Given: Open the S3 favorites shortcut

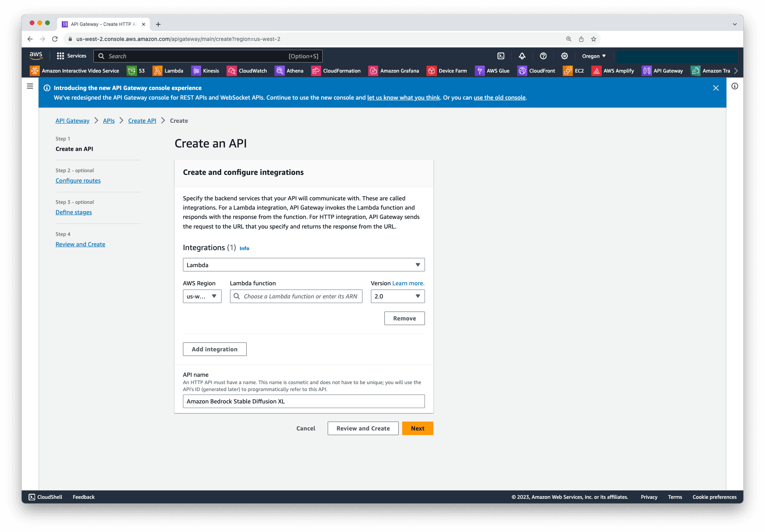Looking at the screenshot, I should coord(136,71).
